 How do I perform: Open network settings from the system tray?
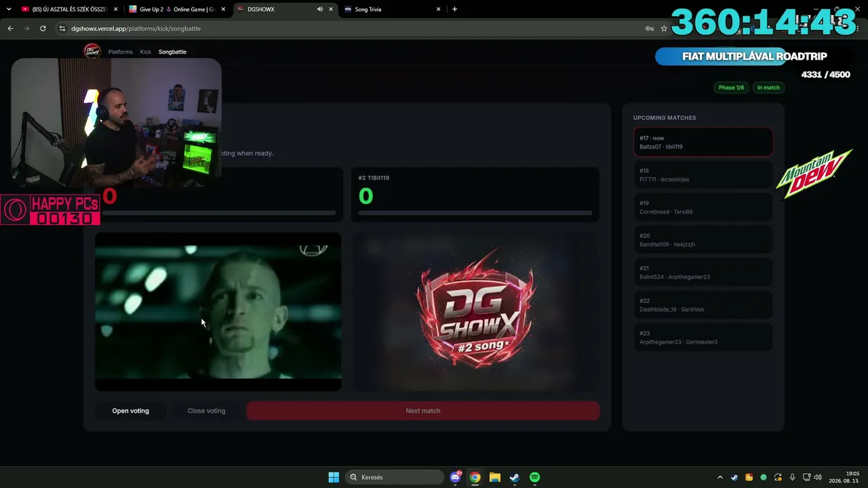tap(807, 477)
